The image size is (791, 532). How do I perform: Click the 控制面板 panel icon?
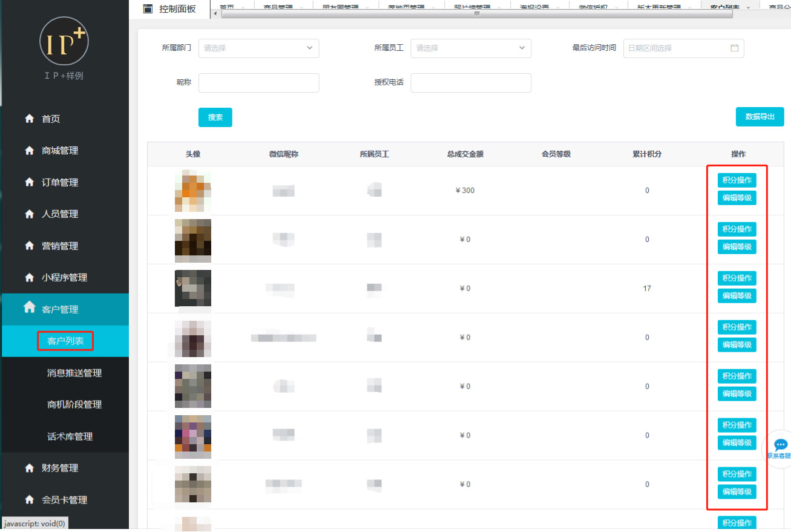(x=147, y=8)
